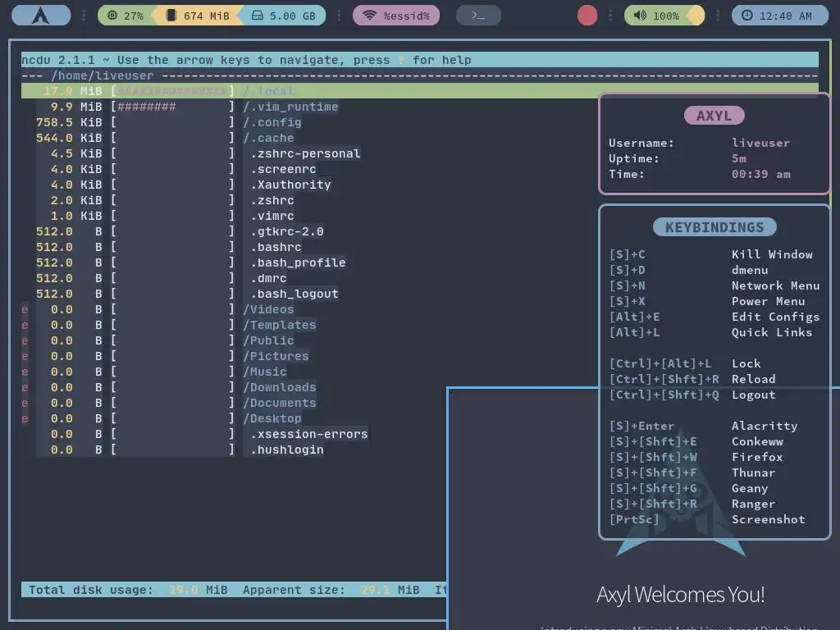
Task: Click the 758.5 KiB size value
Action: point(69,122)
